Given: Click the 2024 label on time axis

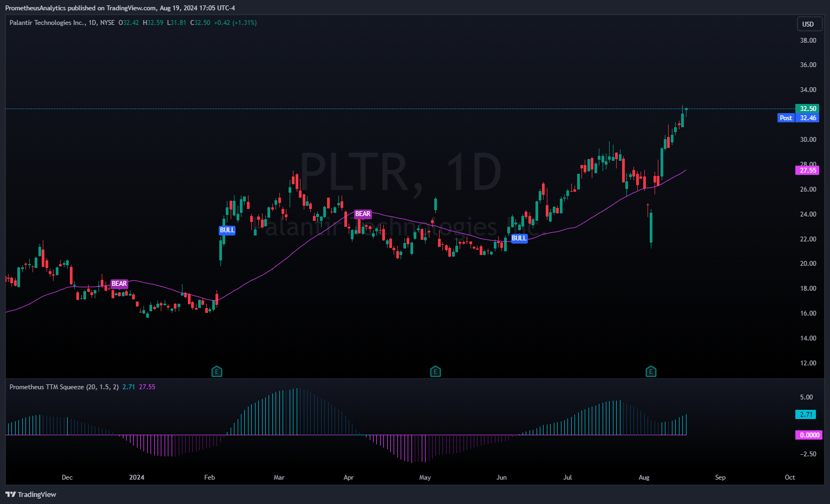Looking at the screenshot, I should (x=137, y=477).
